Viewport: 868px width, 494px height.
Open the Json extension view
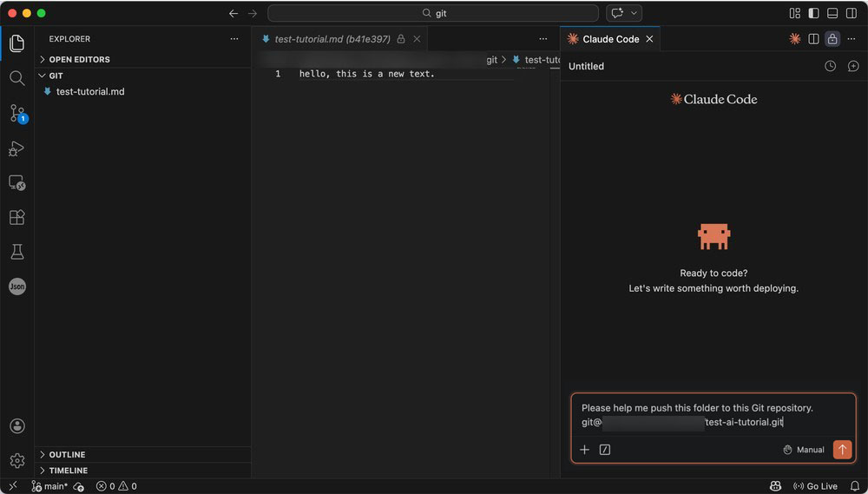pos(17,287)
